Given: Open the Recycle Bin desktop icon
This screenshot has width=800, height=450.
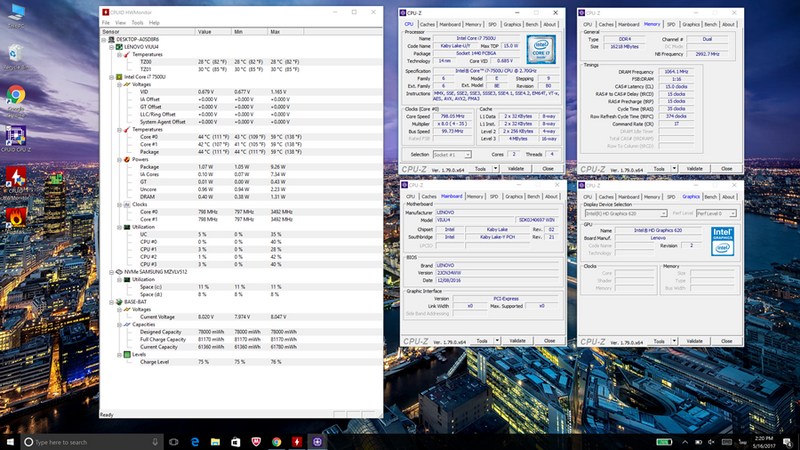Looking at the screenshot, I should coord(16,57).
